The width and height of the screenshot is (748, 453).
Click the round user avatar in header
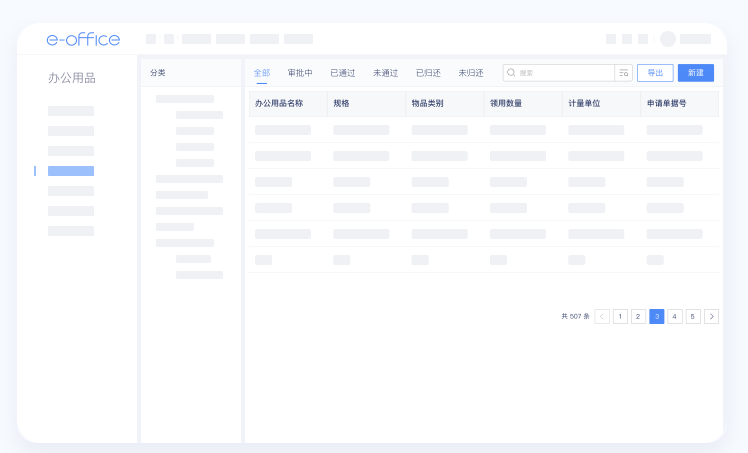668,39
